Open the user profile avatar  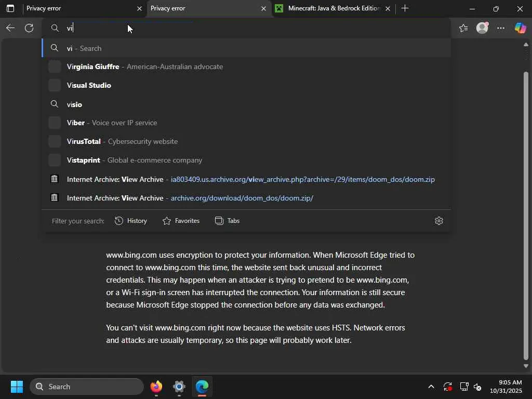tap(482, 28)
